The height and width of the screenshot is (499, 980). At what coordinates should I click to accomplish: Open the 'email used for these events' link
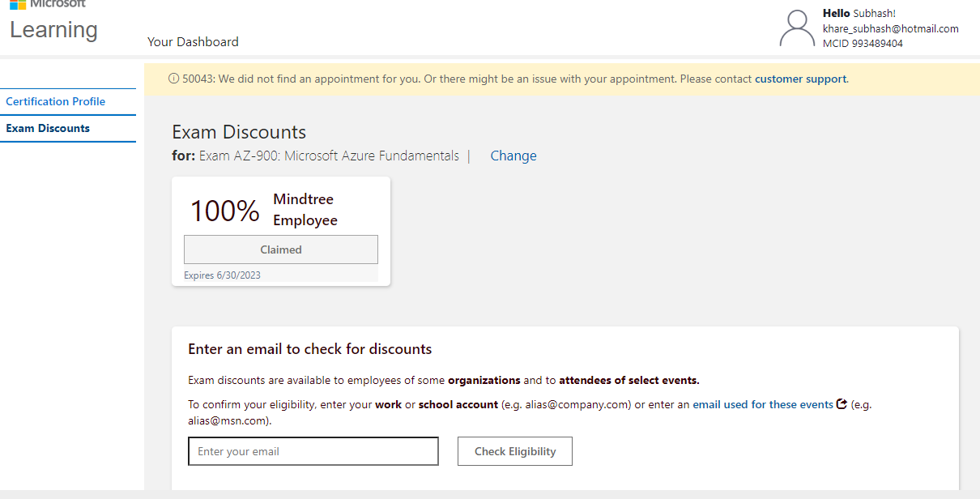coord(762,404)
